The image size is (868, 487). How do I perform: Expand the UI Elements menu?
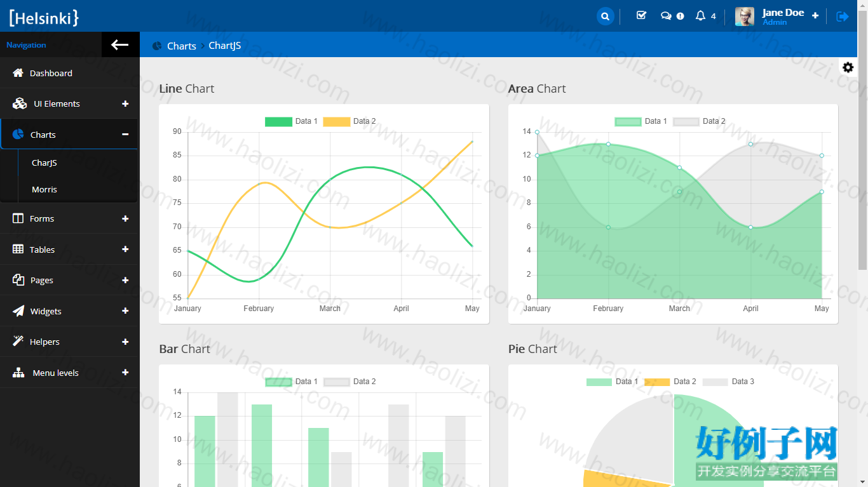click(125, 103)
